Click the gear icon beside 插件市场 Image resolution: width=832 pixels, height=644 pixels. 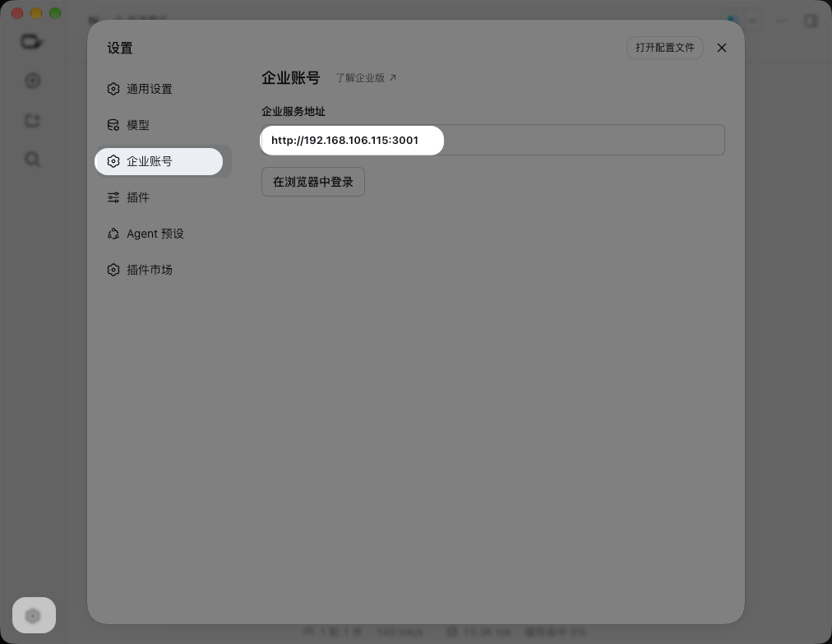coord(113,270)
